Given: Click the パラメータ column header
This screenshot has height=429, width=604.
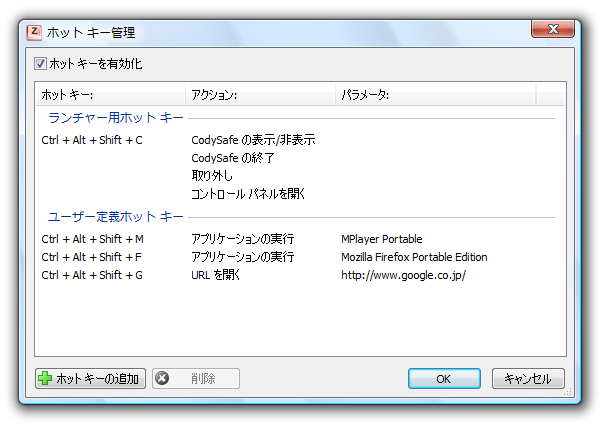Looking at the screenshot, I should pyautogui.click(x=435, y=94).
